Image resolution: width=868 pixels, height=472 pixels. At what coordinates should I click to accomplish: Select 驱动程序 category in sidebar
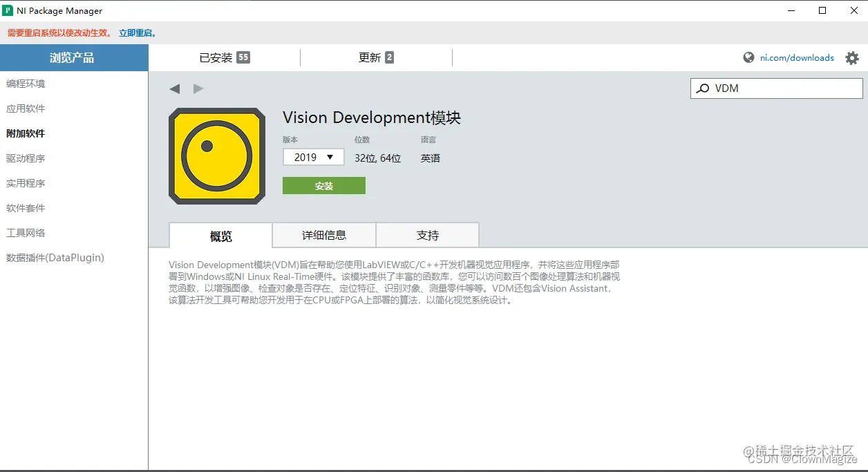(x=26, y=158)
